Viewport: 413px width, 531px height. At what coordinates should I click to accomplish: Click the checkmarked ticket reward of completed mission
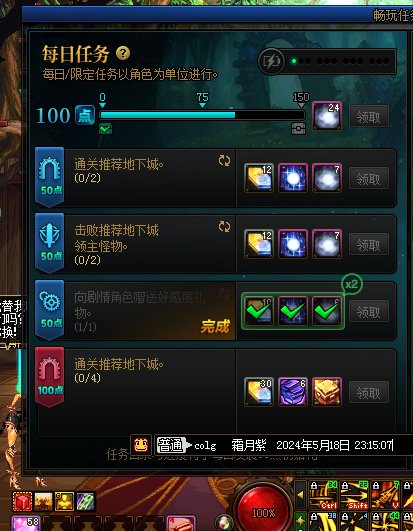(259, 311)
